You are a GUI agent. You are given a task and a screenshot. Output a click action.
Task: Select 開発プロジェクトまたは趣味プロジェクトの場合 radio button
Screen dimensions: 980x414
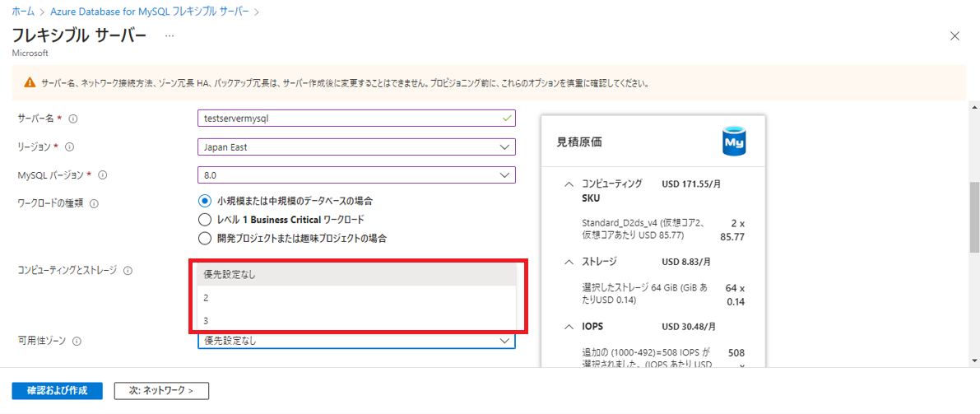pyautogui.click(x=204, y=238)
